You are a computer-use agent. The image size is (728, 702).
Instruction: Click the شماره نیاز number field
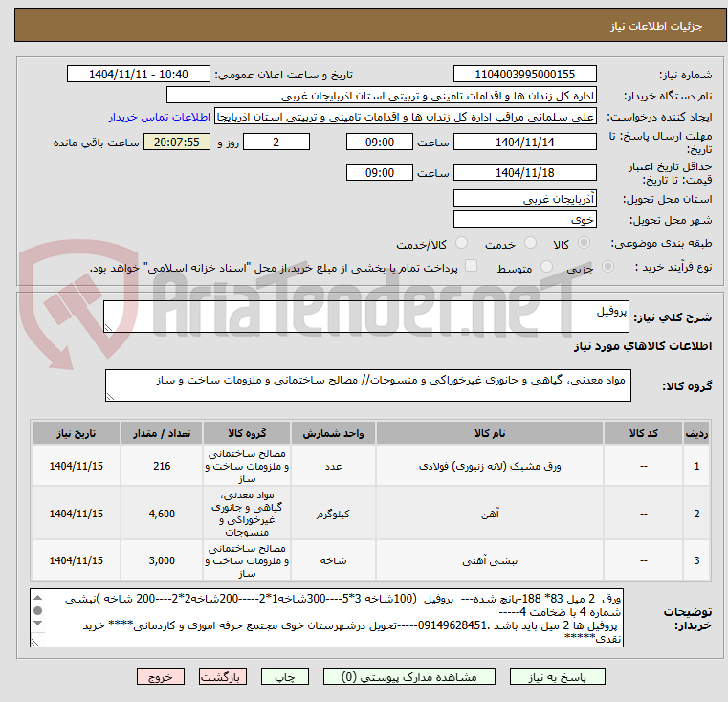pyautogui.click(x=524, y=74)
